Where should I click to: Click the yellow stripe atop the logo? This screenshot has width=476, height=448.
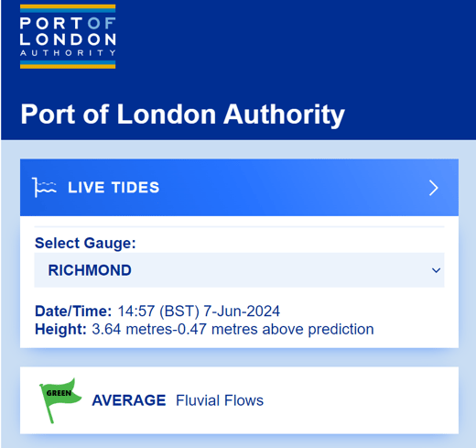click(x=68, y=6)
